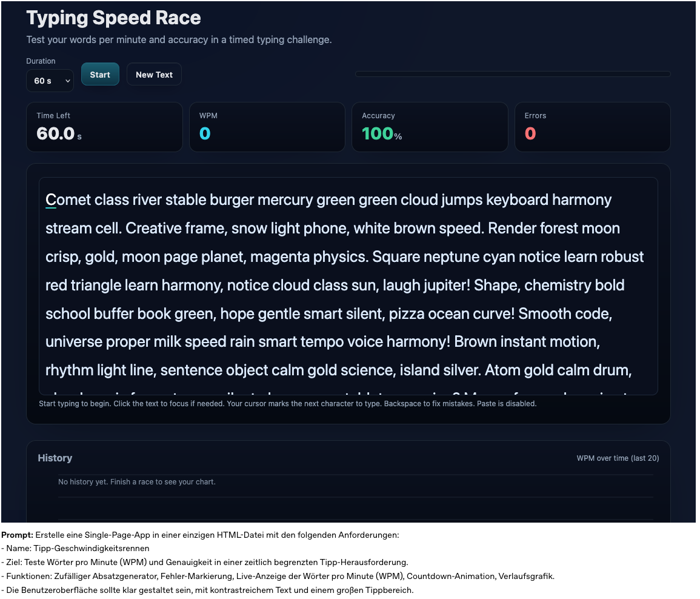Viewport: 700px width, 599px height.
Task: Click the WPM stat card
Action: tap(267, 127)
